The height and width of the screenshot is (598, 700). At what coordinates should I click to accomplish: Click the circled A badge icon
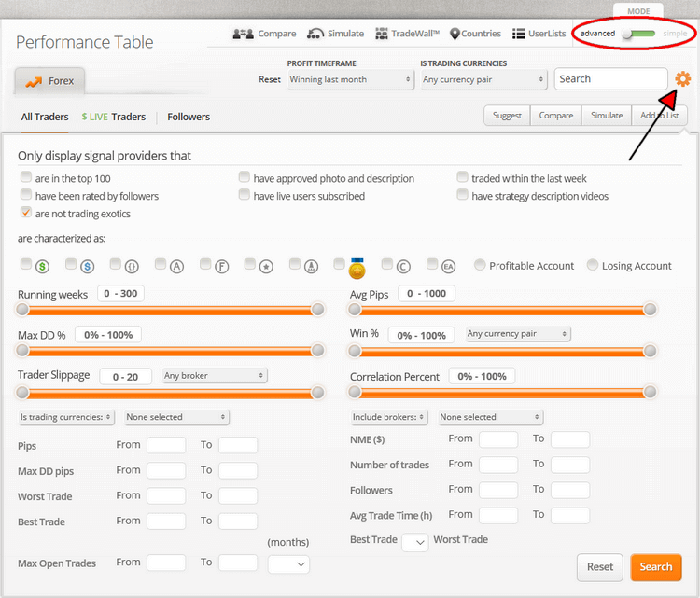click(176, 267)
